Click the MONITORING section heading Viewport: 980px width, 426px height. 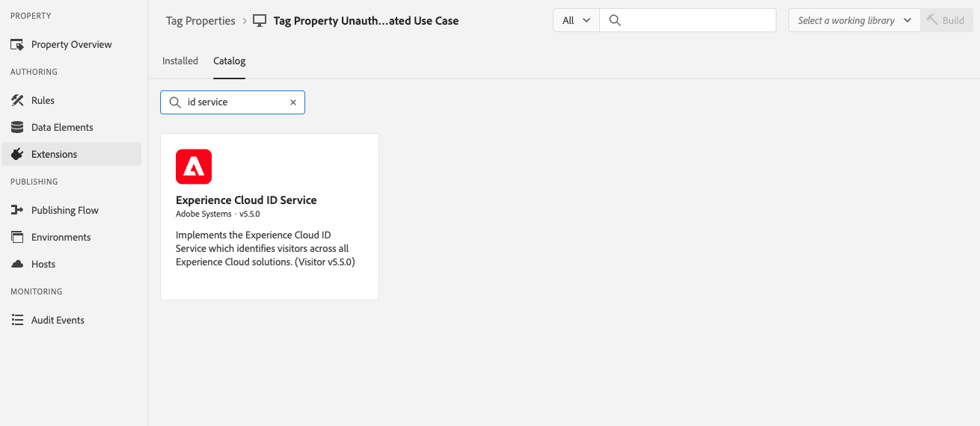[x=36, y=291]
